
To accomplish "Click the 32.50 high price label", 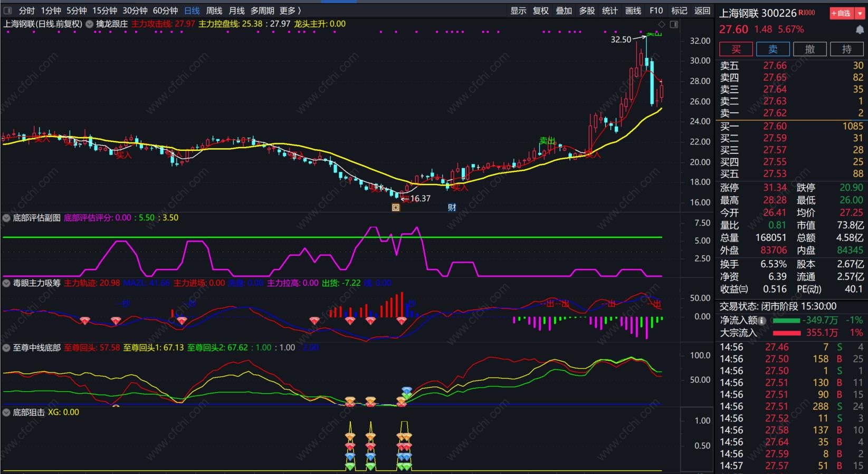I will pos(621,40).
